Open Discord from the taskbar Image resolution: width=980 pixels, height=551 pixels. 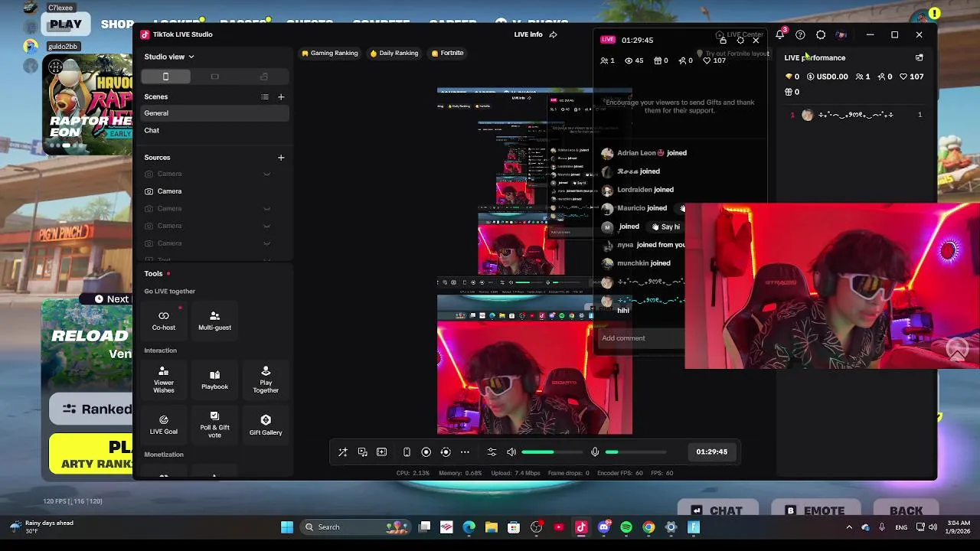click(x=604, y=527)
